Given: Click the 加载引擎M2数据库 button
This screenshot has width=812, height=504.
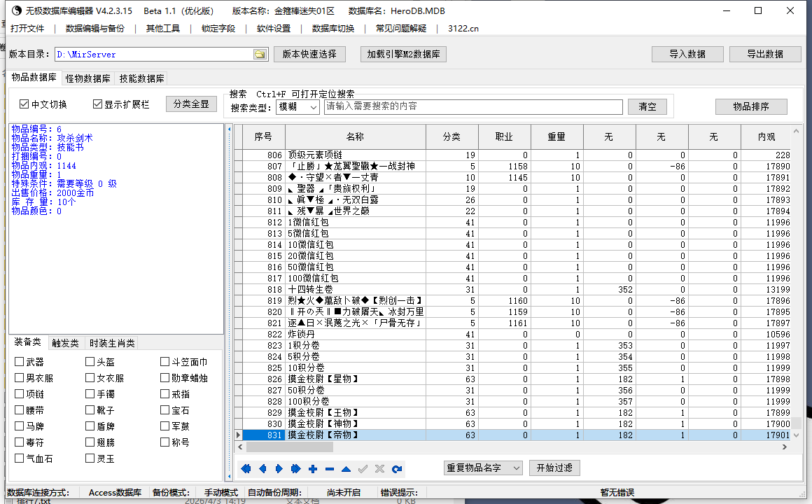Looking at the screenshot, I should coord(403,54).
